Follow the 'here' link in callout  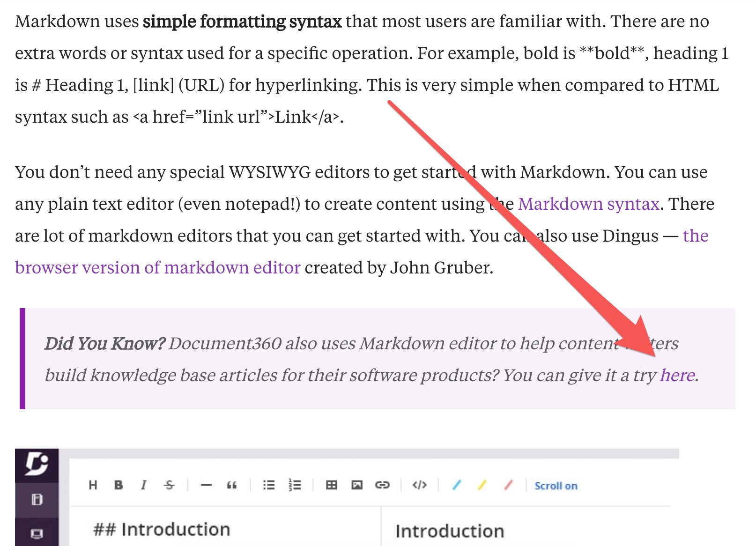click(x=677, y=375)
